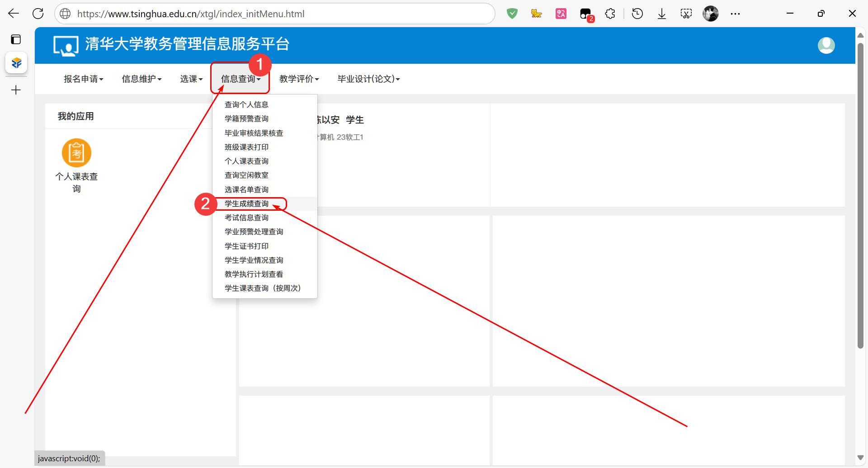Reload the current page
868x468 pixels.
click(38, 14)
